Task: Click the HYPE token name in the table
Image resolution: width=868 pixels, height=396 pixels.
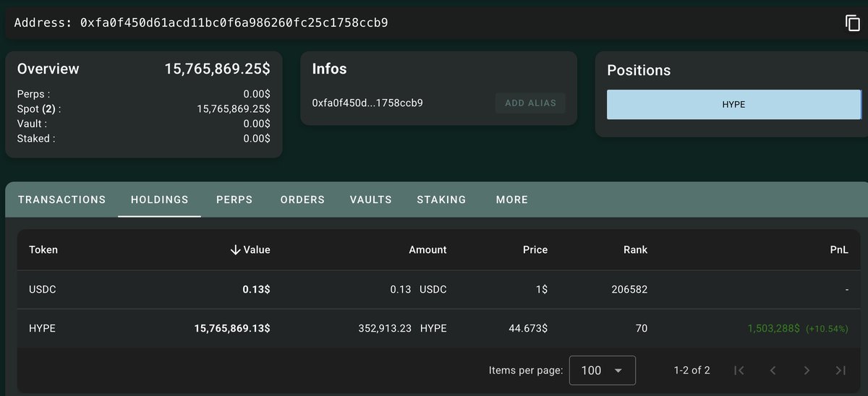Action: click(42, 328)
